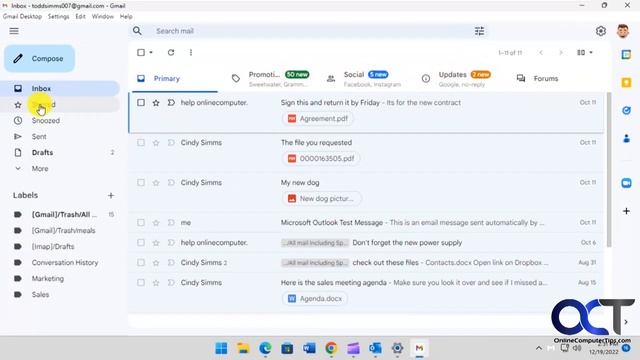Show search options filter icon
The height and width of the screenshot is (360, 640).
(480, 31)
